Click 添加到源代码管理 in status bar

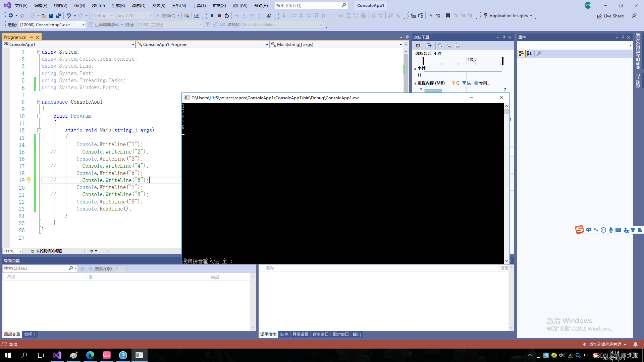tap(605, 344)
